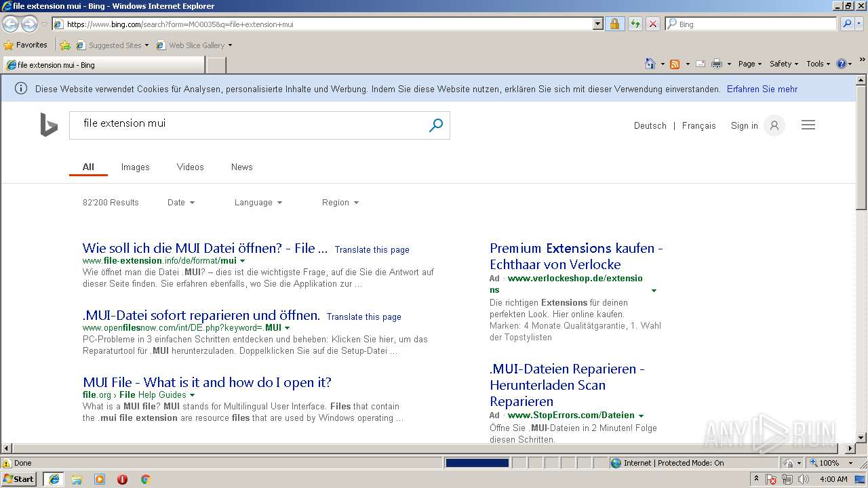Click the Help question mark icon
868x488 pixels.
pos(842,64)
